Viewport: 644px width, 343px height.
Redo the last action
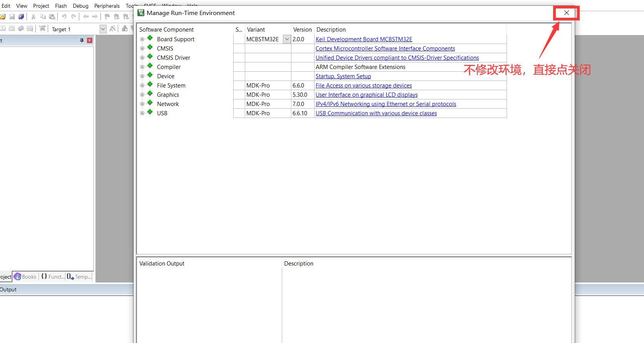[74, 17]
